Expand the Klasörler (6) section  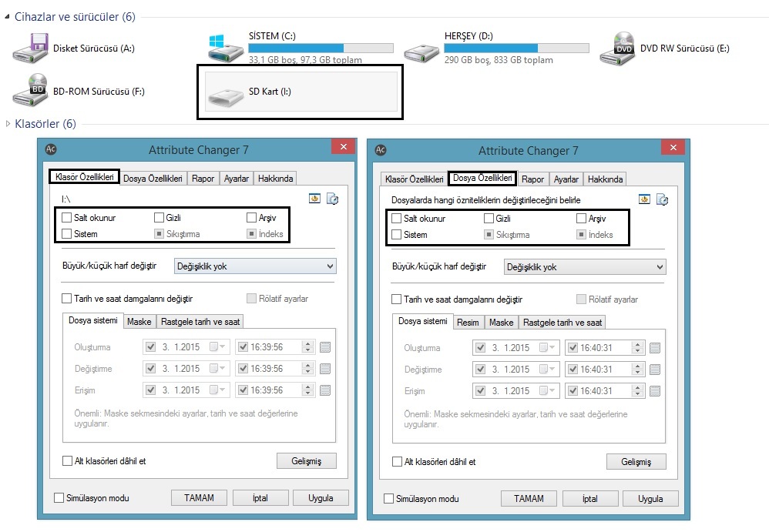8,123
